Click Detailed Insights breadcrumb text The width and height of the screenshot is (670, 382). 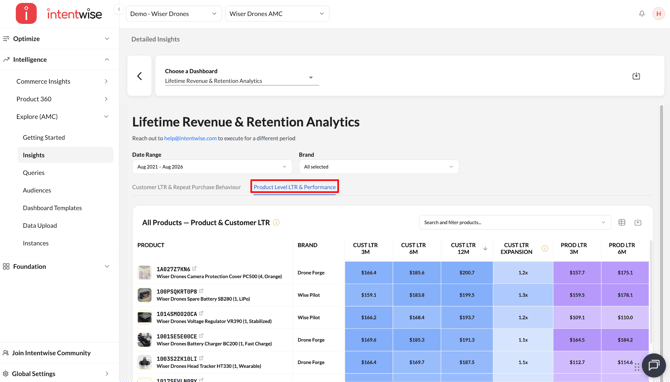[x=156, y=39]
